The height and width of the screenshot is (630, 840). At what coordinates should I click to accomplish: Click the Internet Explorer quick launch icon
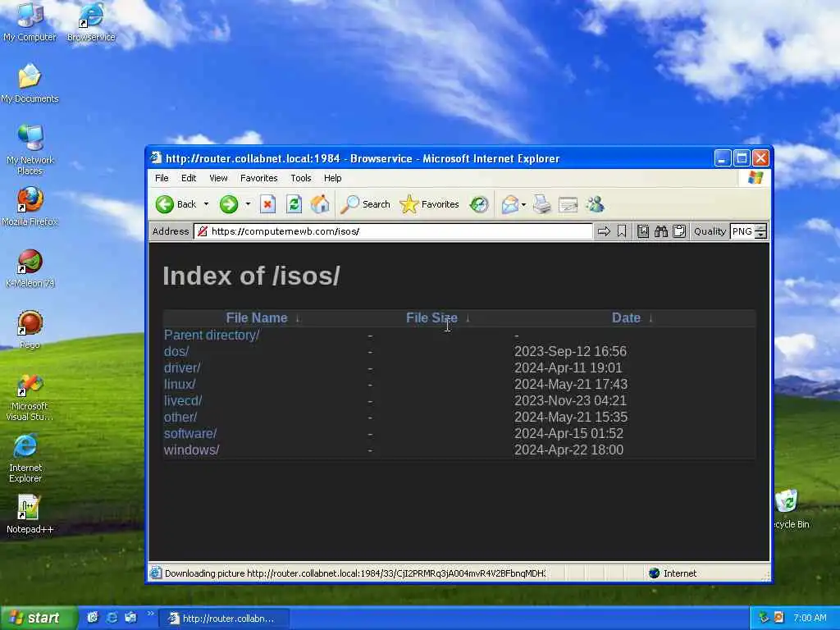112,618
